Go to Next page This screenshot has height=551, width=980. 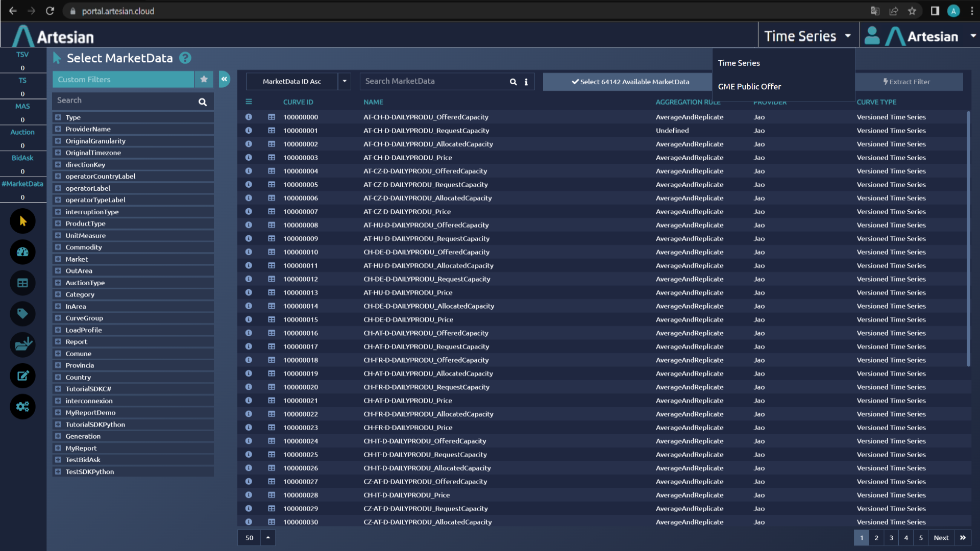pyautogui.click(x=941, y=538)
